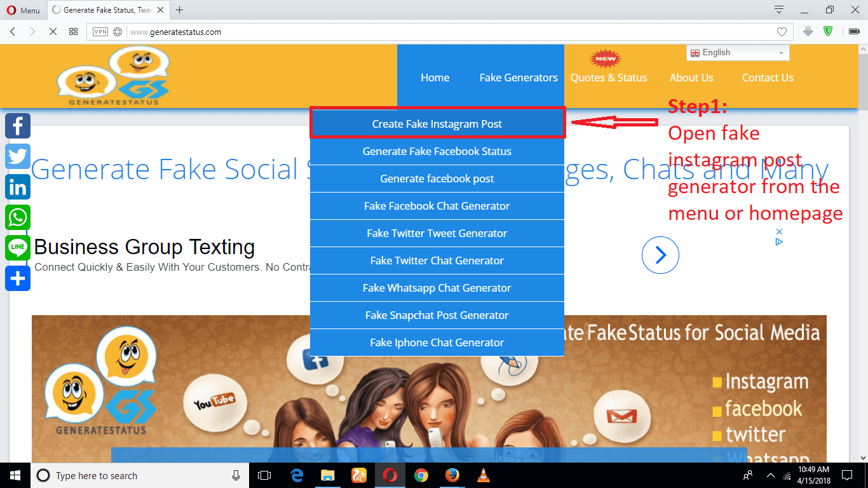
Task: Launch UC Browser from the taskbar
Action: pos(358,475)
